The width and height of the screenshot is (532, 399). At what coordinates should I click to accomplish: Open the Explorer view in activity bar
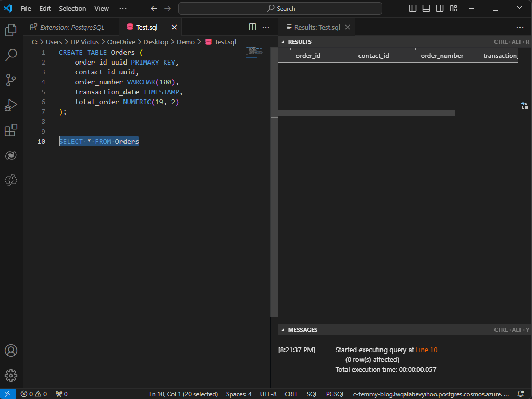pyautogui.click(x=11, y=30)
